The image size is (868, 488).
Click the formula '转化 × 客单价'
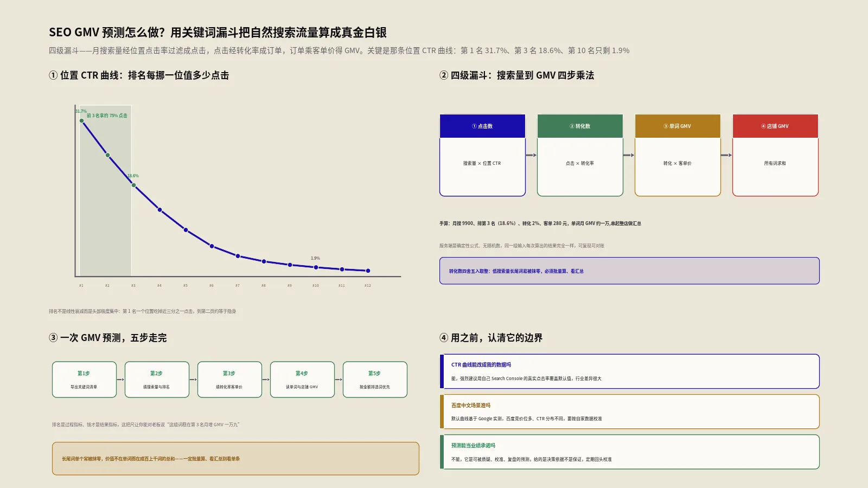pyautogui.click(x=678, y=163)
